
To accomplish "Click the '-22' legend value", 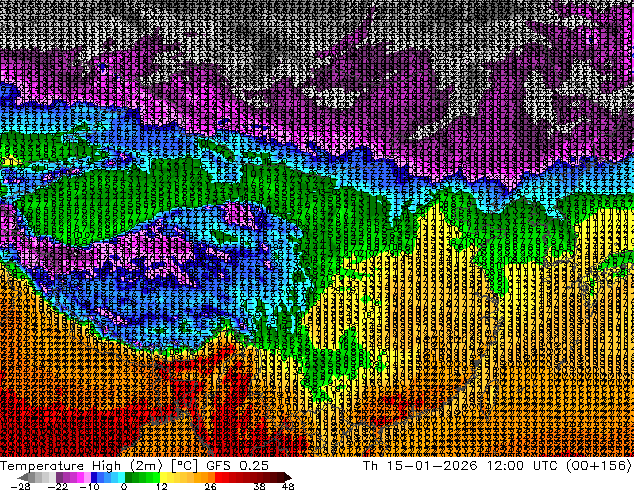I will point(57,486).
